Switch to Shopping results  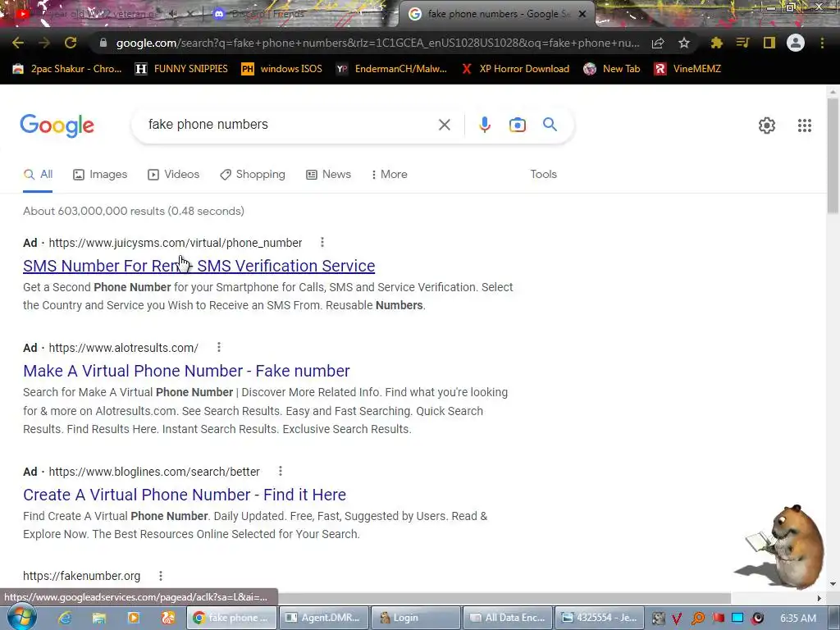tap(253, 175)
